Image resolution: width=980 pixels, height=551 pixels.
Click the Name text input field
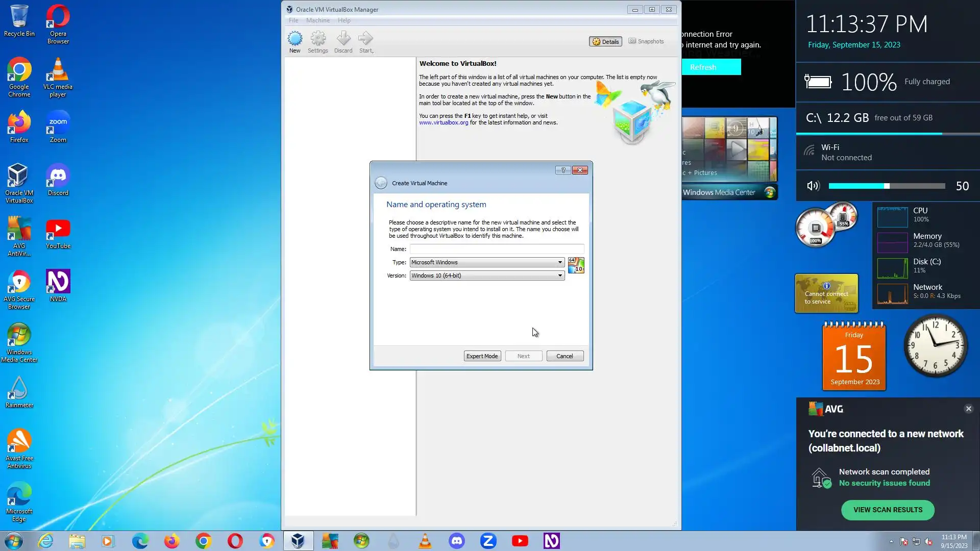point(496,249)
